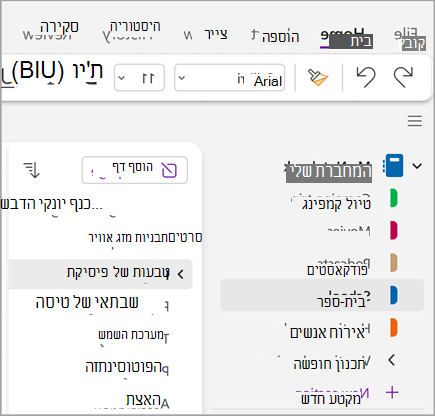Click the orange אירוח אנשים section tab icon
435x416 pixels.
[x=394, y=328]
